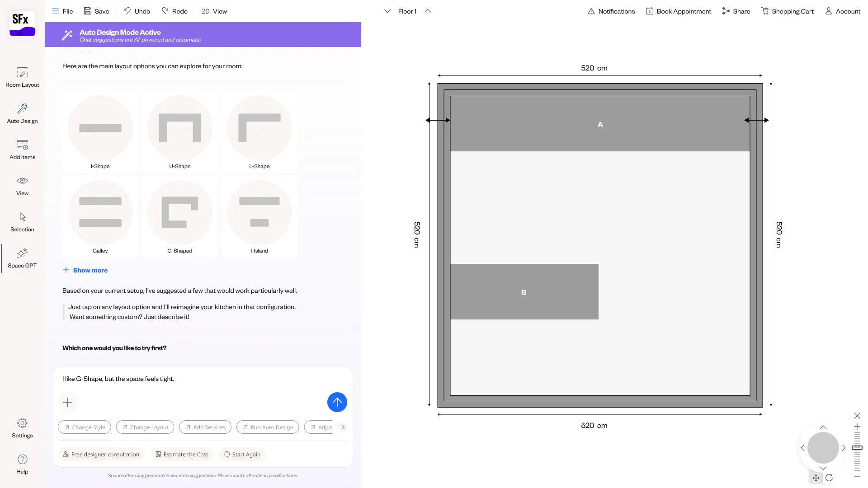The image size is (868, 488).
Task: Pan the view right with the arrow
Action: coord(844,448)
